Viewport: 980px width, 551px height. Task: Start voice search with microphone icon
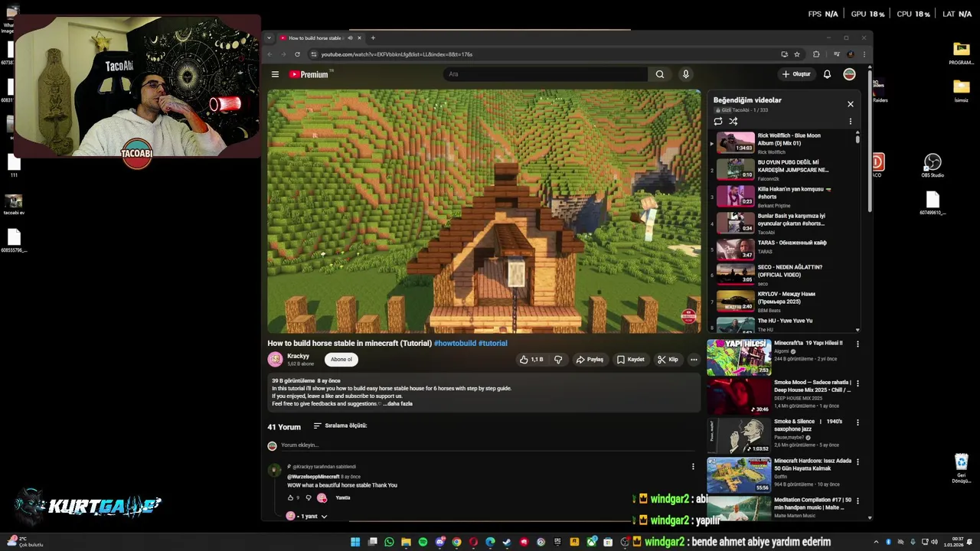point(686,74)
